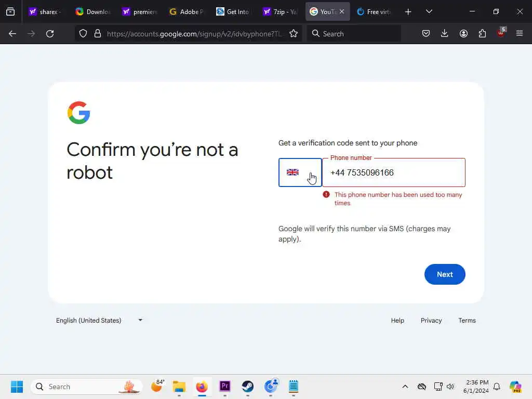View site security via the padlock icon
Screen dimensions: 532x399
click(x=98, y=34)
